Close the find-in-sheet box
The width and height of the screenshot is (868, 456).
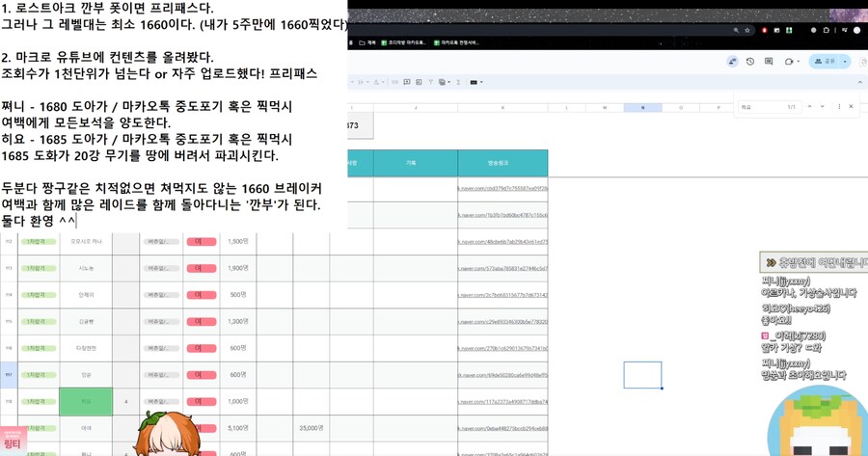pos(851,106)
